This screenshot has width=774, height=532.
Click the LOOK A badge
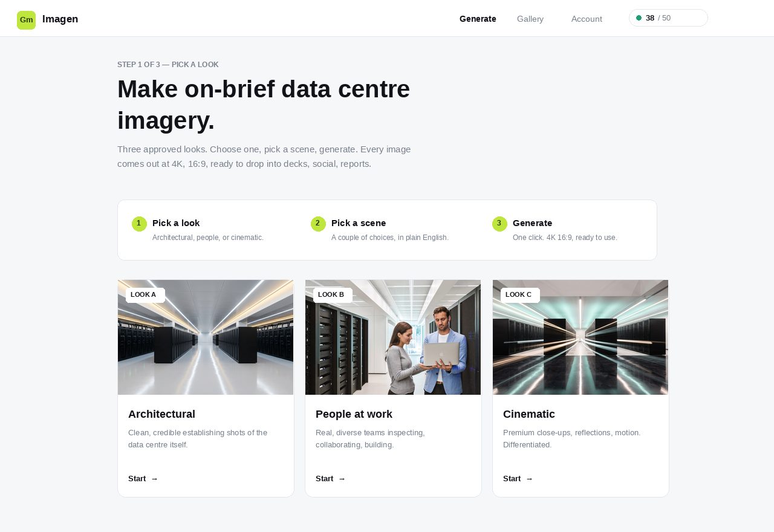click(x=145, y=295)
